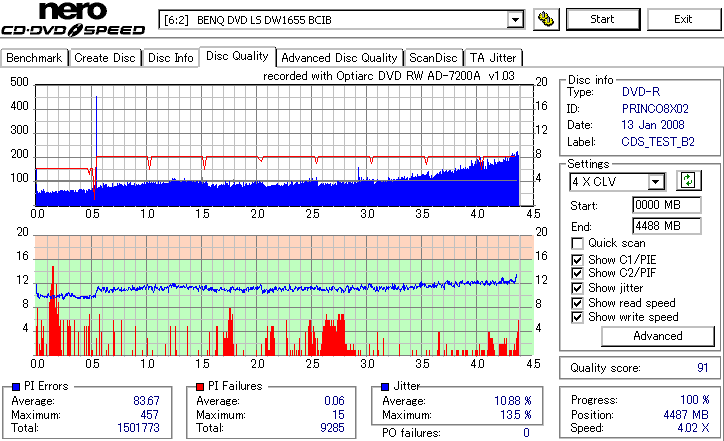Uncheck Show C1/PIE option

click(x=577, y=260)
